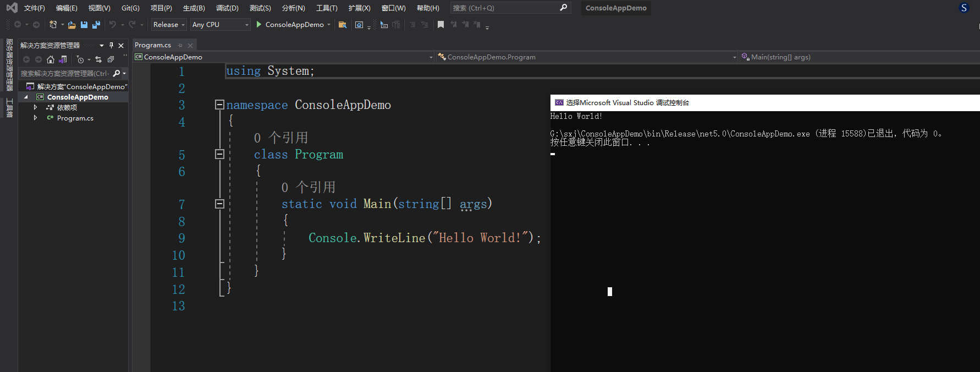The width and height of the screenshot is (980, 372).
Task: Open the 文件(F) menu
Action: pos(34,8)
